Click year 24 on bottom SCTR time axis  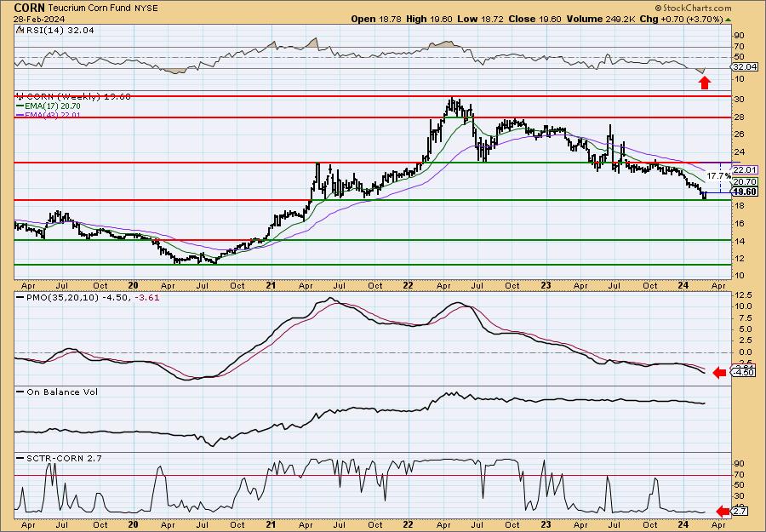[x=684, y=524]
